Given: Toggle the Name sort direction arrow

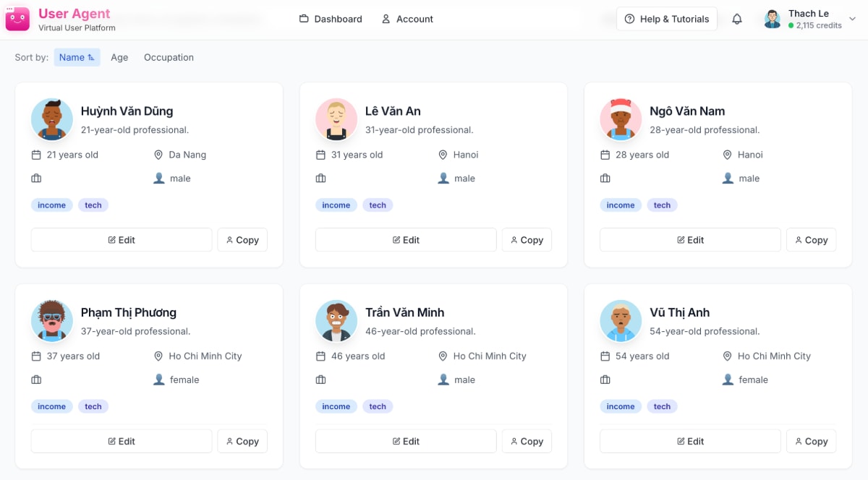Looking at the screenshot, I should (90, 56).
